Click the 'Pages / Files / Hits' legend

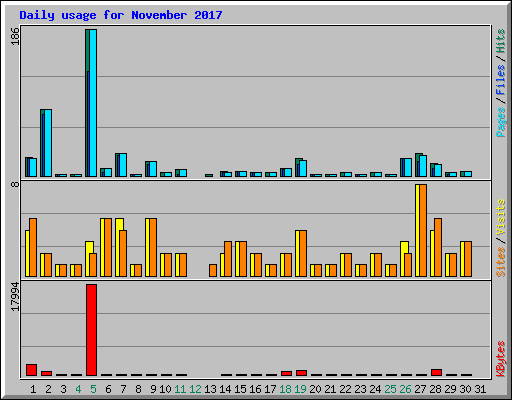(x=500, y=83)
